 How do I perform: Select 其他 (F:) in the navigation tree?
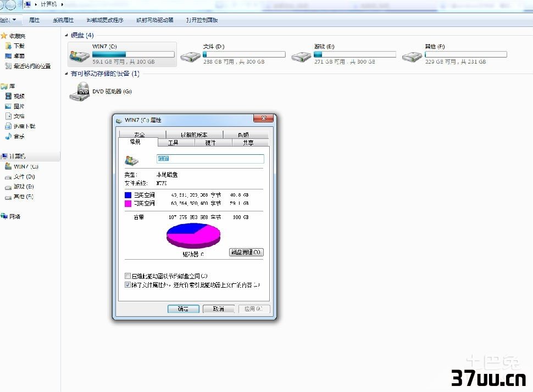19,197
